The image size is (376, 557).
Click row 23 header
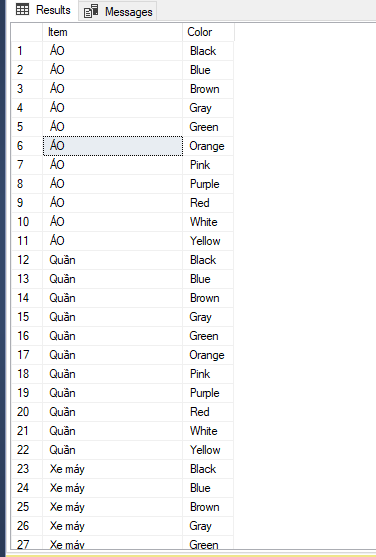(27, 469)
